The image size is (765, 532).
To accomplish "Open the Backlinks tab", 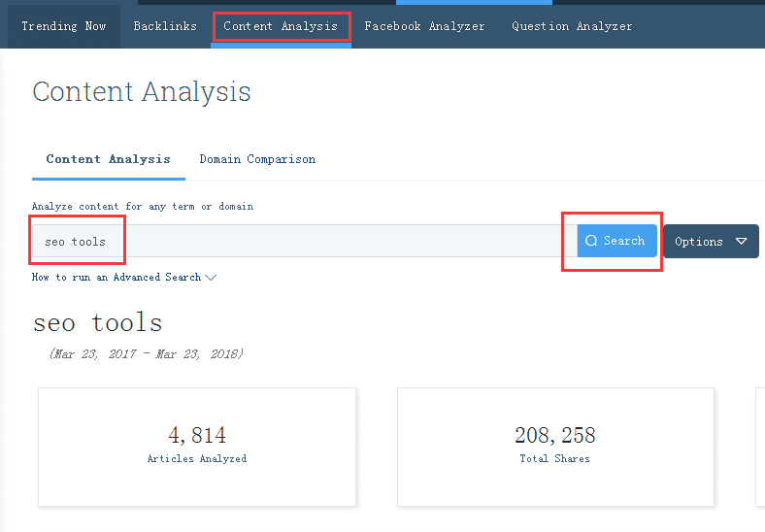I will (165, 26).
